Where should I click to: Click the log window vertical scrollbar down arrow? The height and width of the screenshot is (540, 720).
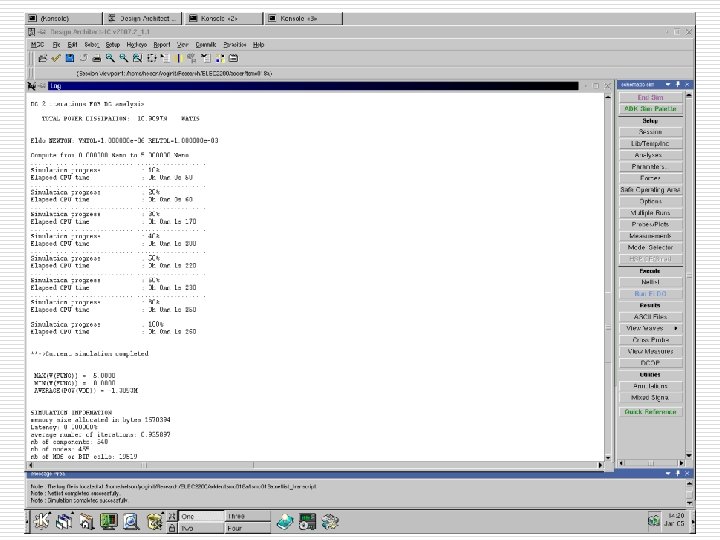click(x=608, y=458)
